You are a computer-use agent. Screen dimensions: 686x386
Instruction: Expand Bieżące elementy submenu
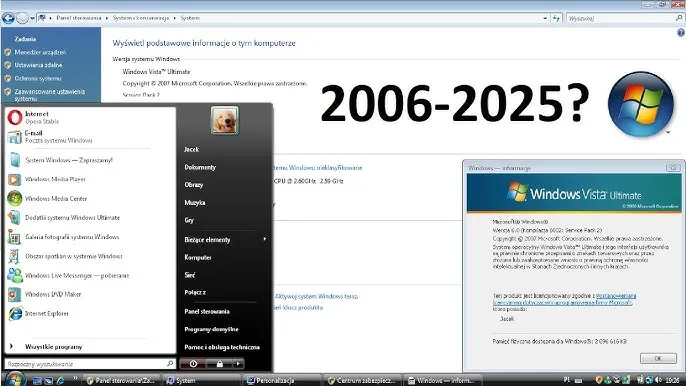pyautogui.click(x=225, y=239)
